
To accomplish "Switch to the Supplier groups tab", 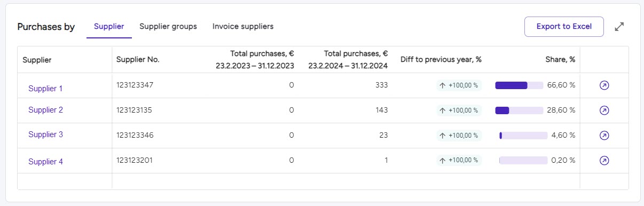I will pyautogui.click(x=168, y=27).
